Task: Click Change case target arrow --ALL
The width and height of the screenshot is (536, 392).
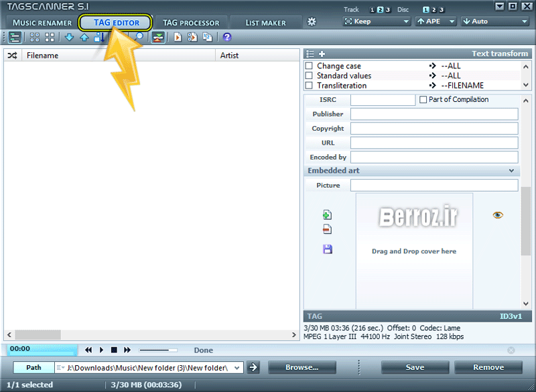Action: coord(433,66)
